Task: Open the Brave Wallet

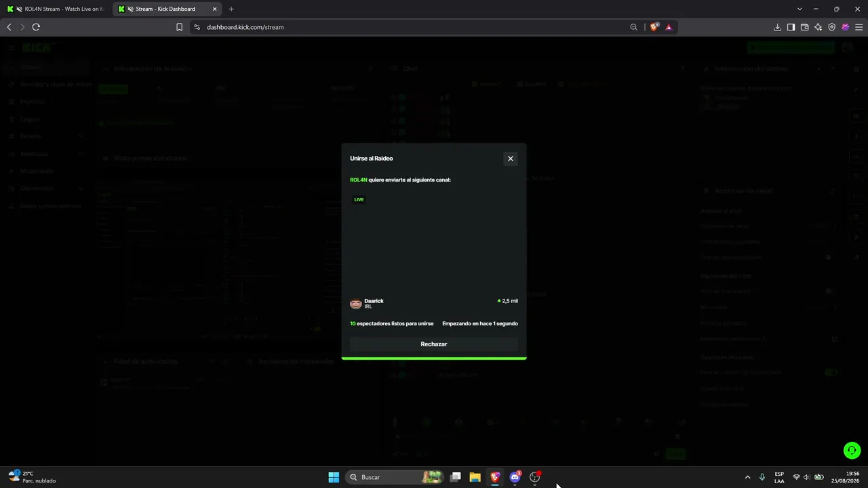Action: [x=804, y=27]
